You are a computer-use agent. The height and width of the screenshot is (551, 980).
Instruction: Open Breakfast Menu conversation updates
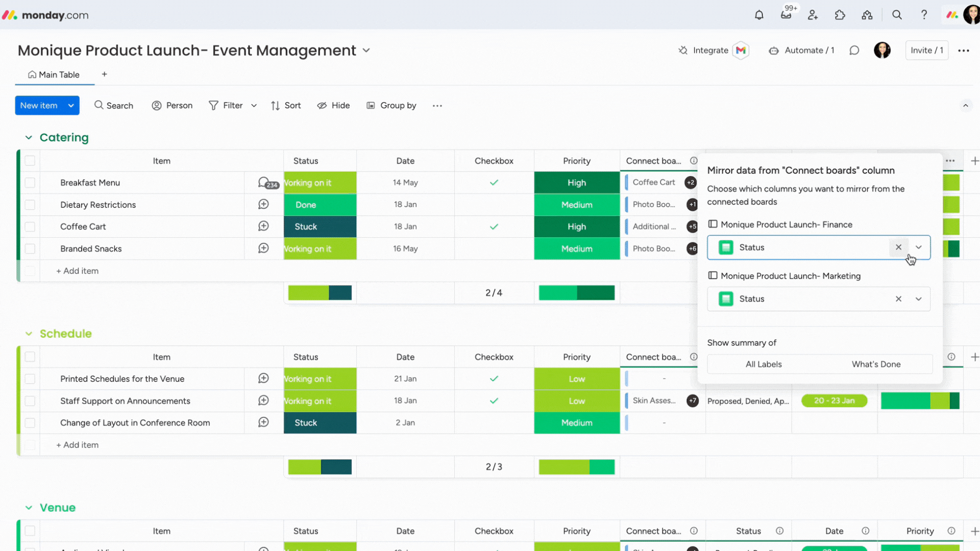[x=267, y=183]
